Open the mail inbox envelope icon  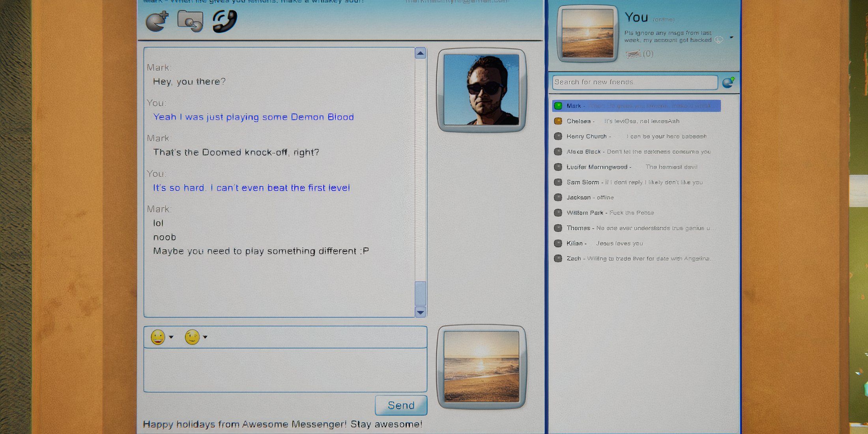(633, 54)
